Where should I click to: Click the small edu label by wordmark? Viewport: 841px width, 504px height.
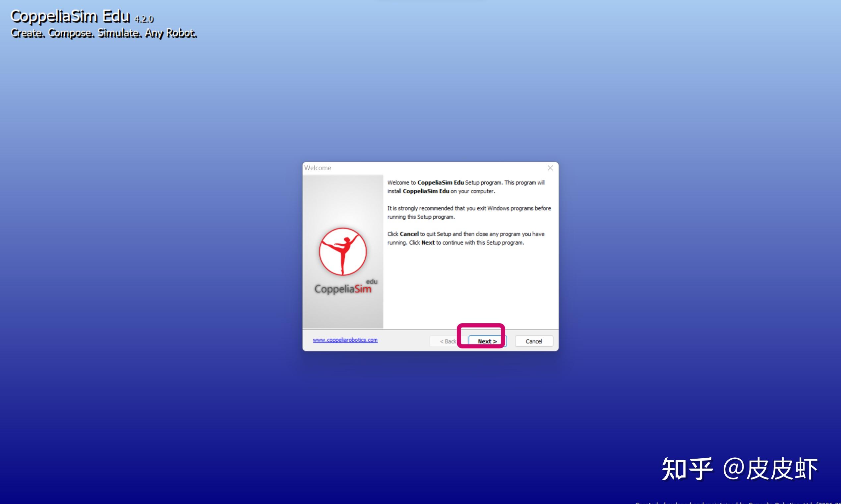[372, 281]
